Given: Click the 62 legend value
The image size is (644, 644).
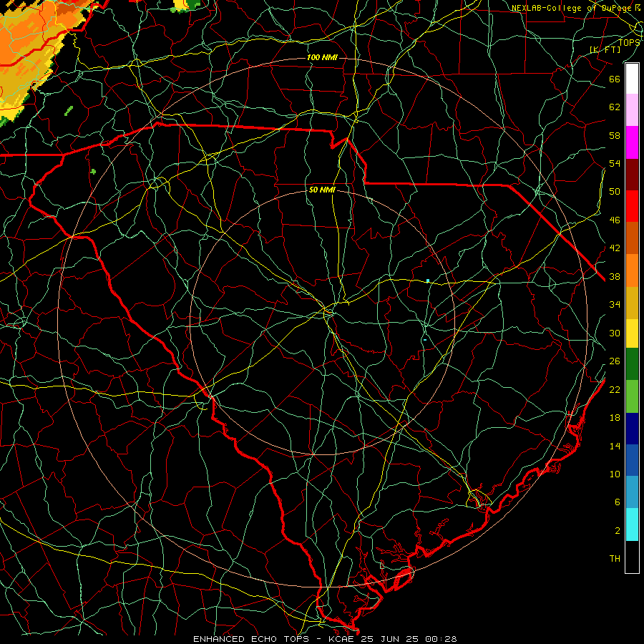Looking at the screenshot, I should (615, 107).
